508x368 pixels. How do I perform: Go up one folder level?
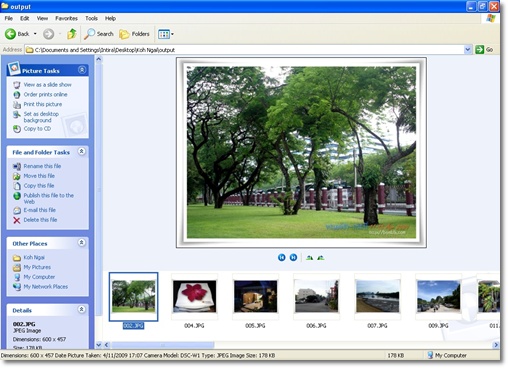72,34
